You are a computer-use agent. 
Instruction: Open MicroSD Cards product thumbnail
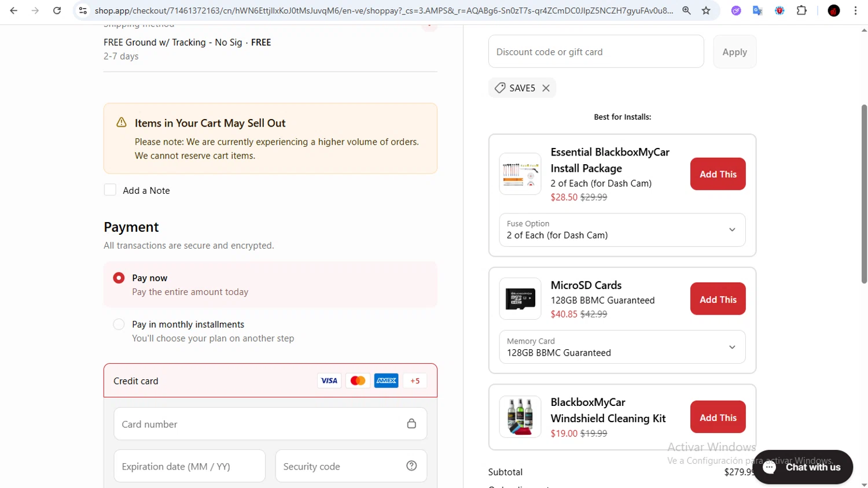click(x=520, y=299)
